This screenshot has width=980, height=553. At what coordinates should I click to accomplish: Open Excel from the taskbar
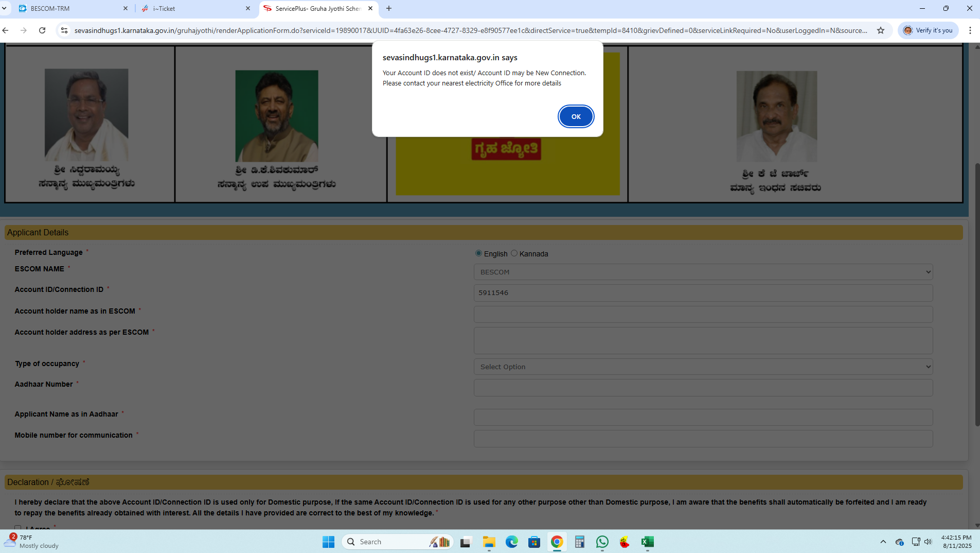coord(648,542)
